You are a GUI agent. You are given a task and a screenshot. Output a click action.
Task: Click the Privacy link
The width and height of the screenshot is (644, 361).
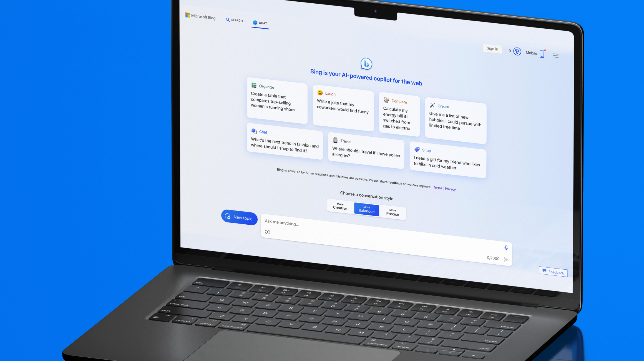[x=451, y=189]
